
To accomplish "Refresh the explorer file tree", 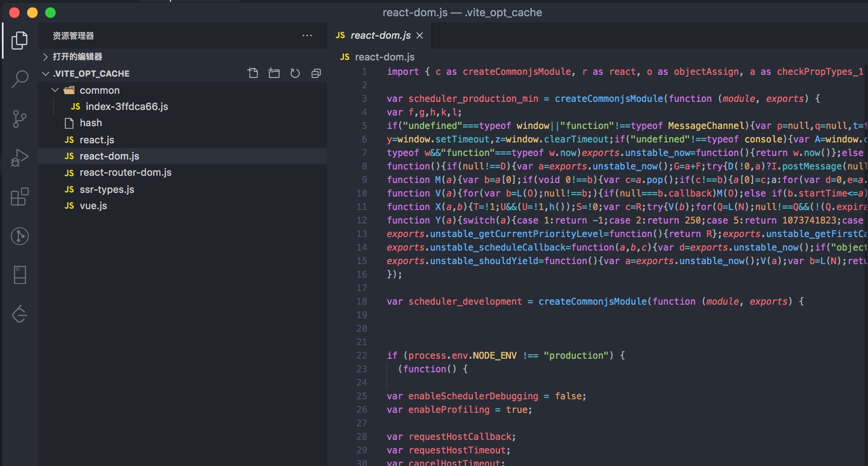I will coord(295,73).
